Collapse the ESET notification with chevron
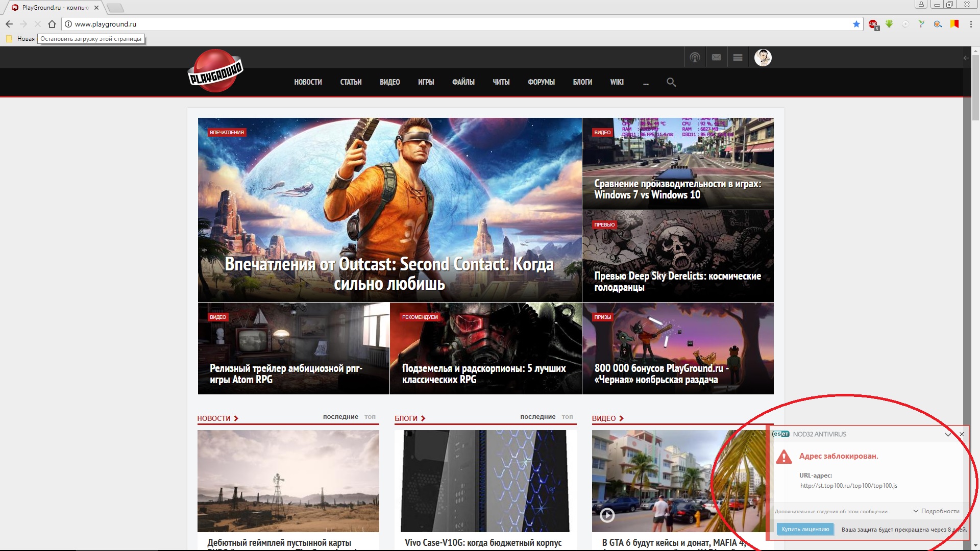This screenshot has height=551, width=980. click(948, 435)
